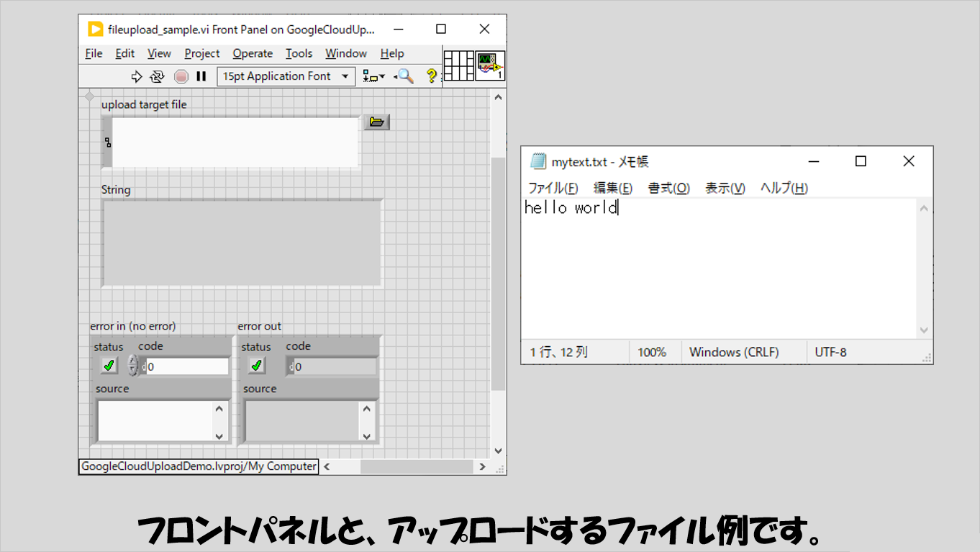Open the 書式(O) menu in Notepad
980x552 pixels.
(x=668, y=188)
